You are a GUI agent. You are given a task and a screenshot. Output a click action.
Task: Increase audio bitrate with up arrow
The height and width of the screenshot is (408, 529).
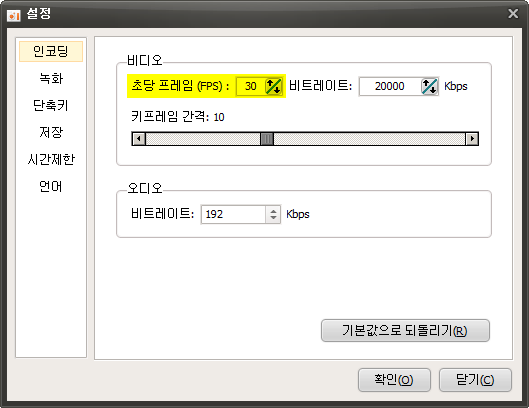(273, 210)
